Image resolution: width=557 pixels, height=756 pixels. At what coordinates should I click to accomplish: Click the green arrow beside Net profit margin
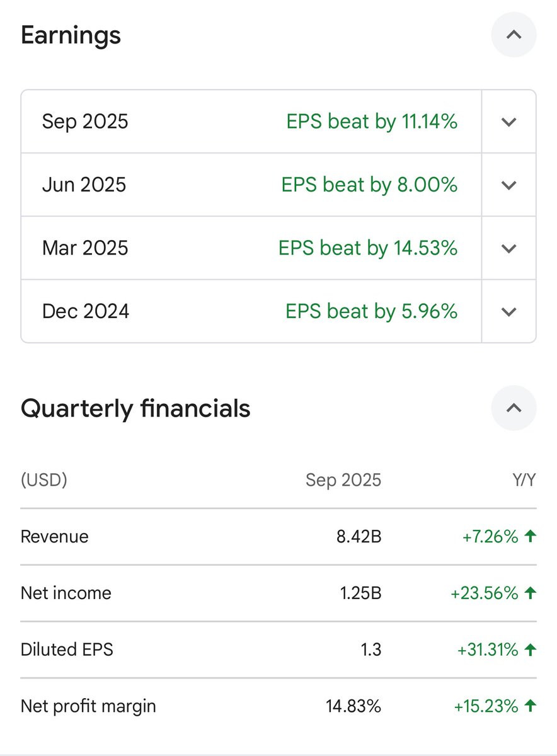(x=530, y=706)
